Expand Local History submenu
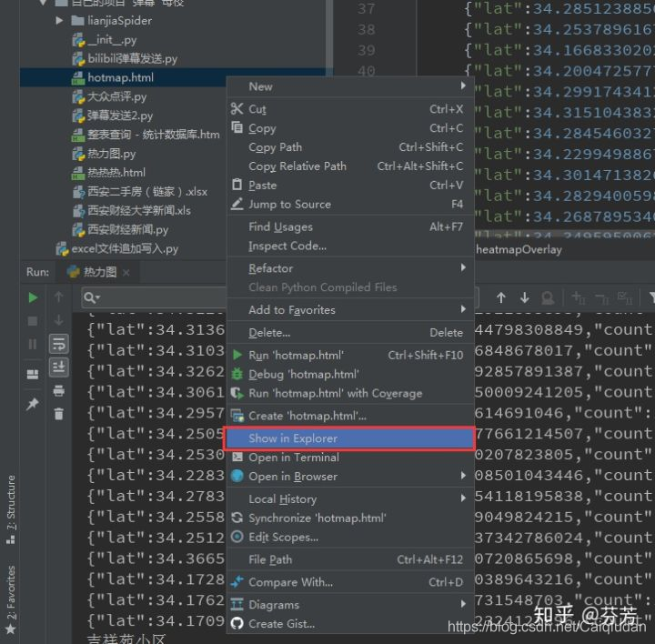 tap(350, 498)
